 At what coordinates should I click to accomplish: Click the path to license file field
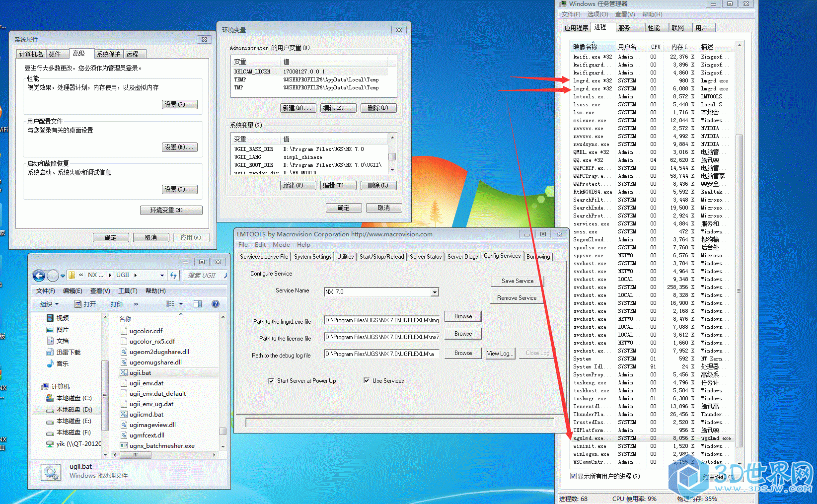pos(381,337)
